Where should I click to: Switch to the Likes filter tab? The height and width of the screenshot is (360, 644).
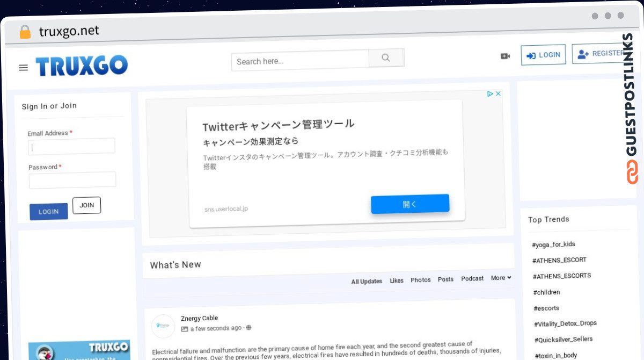tap(397, 280)
